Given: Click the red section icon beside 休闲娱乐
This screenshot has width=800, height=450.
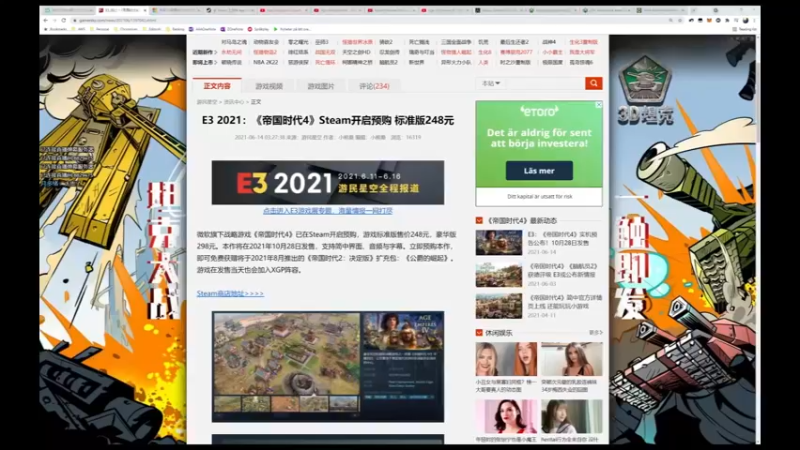Looking at the screenshot, I should [x=479, y=333].
